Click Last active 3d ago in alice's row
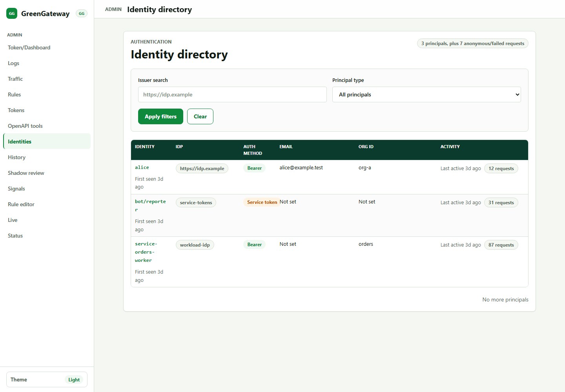565x392 pixels. [461, 169]
